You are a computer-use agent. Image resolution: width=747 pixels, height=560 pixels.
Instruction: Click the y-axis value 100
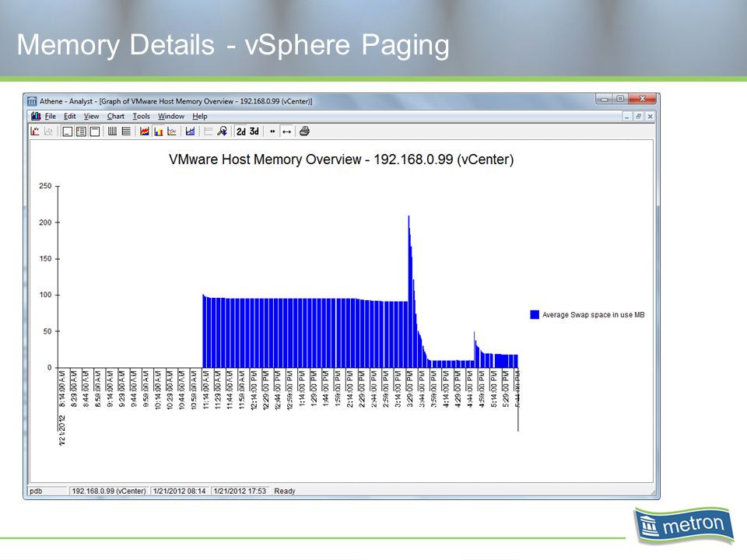[45, 295]
